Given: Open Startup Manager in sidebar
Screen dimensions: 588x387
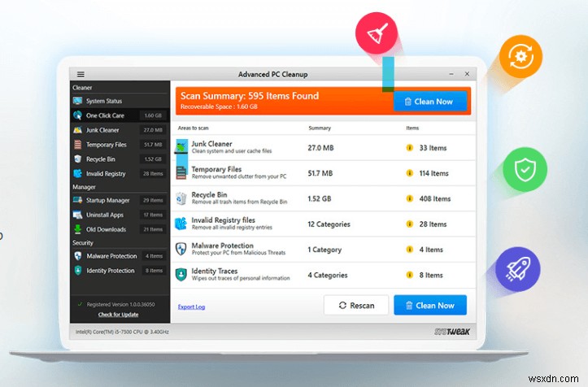Looking at the screenshot, I should coord(120,200).
